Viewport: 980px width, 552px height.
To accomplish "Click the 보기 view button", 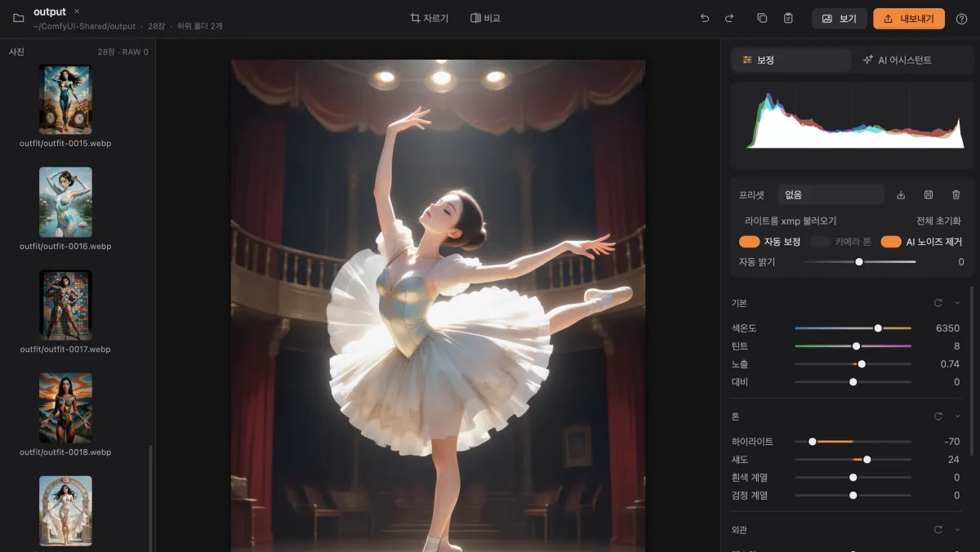I will coord(840,19).
